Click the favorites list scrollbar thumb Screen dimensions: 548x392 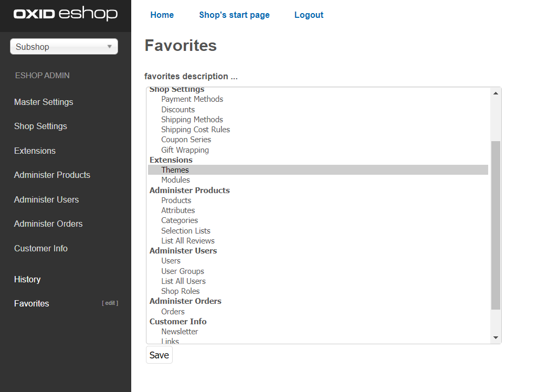(x=495, y=226)
